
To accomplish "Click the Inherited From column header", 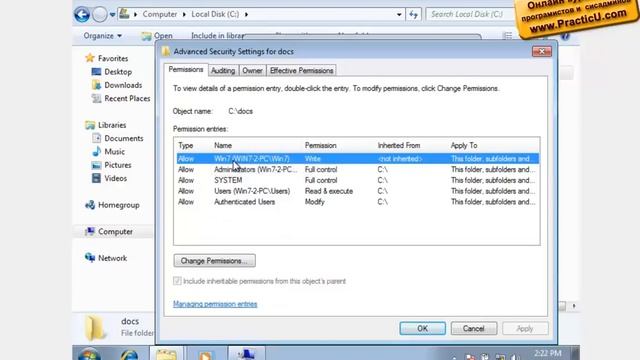I will coord(399,146).
